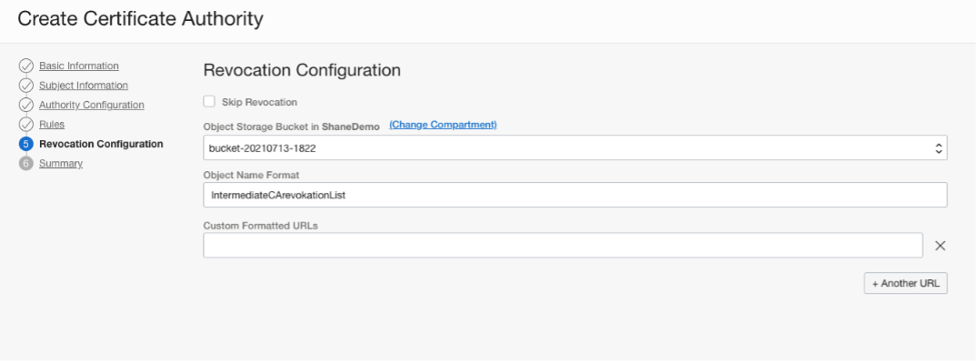Image resolution: width=980 pixels, height=364 pixels.
Task: Enable the Skip Revocation checkbox
Action: 210,101
